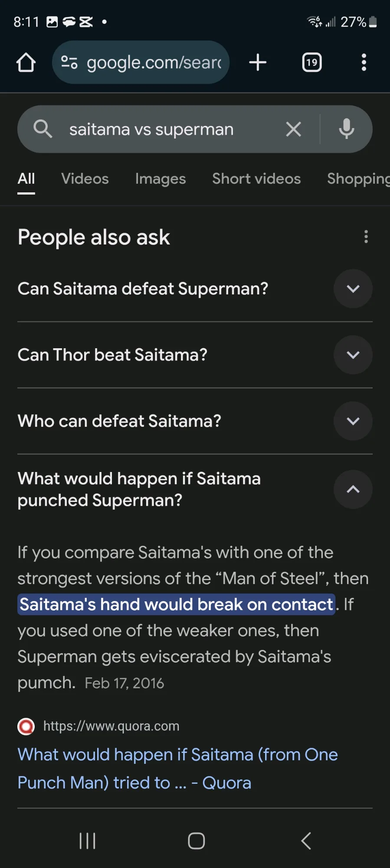Tap the Android back navigation button
The height and width of the screenshot is (868, 390).
coord(306,841)
